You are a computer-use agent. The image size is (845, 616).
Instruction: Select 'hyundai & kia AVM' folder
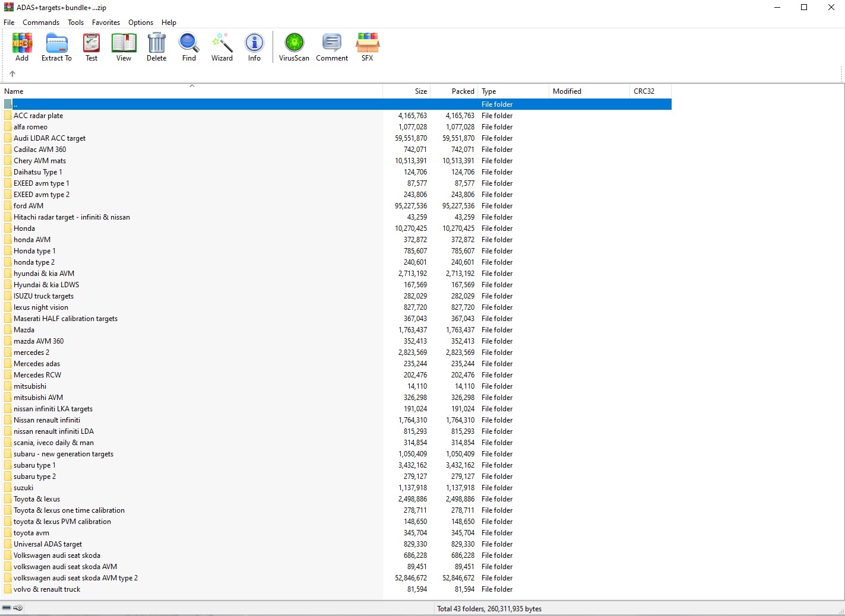[x=44, y=274]
